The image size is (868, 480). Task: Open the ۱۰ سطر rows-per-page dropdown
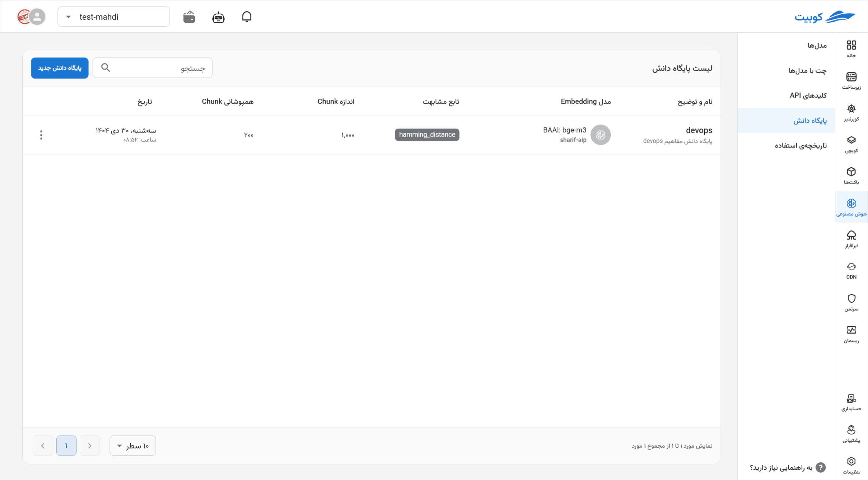click(x=133, y=446)
